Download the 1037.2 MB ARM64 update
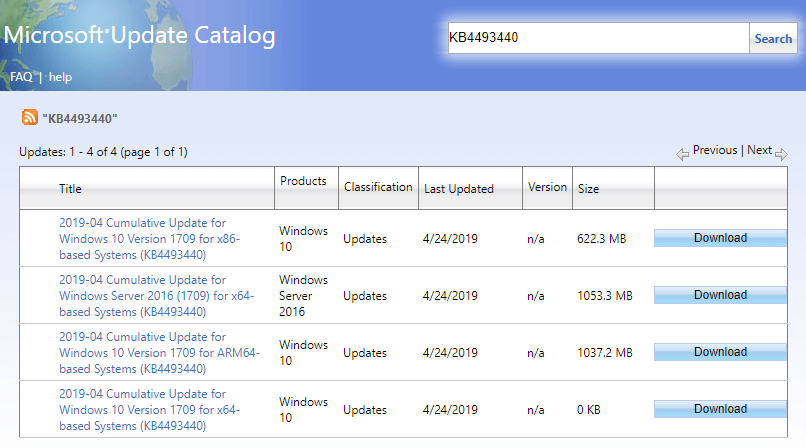 pos(720,352)
